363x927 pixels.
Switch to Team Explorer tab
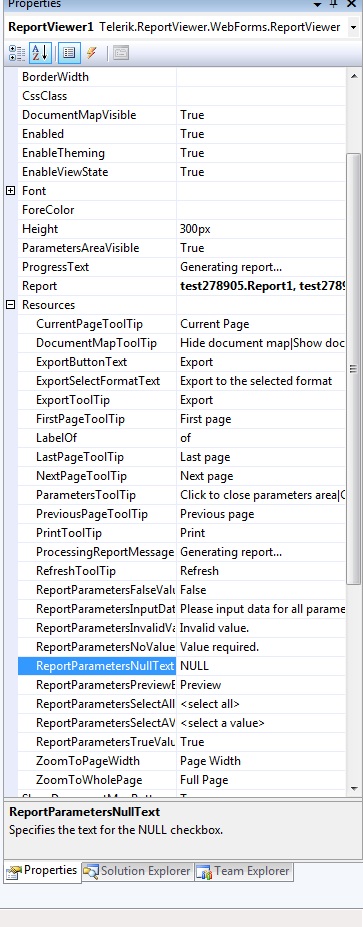pos(242,871)
